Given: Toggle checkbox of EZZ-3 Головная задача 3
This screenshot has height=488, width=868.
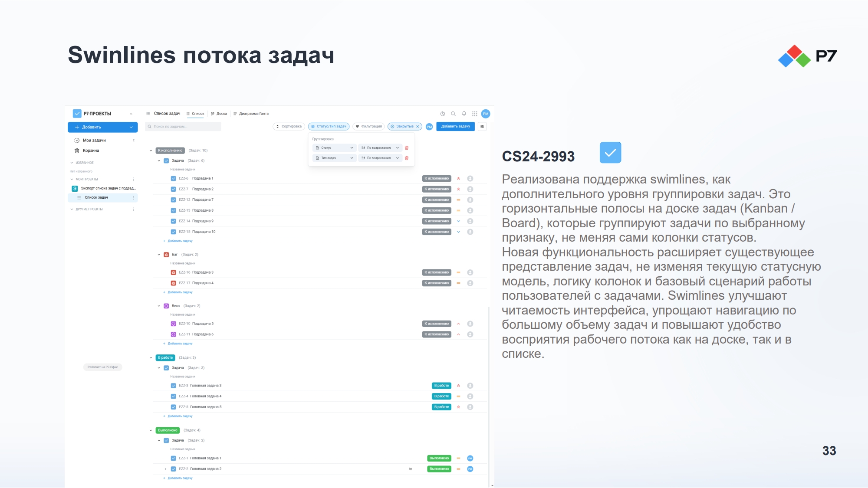Looking at the screenshot, I should coord(173,386).
